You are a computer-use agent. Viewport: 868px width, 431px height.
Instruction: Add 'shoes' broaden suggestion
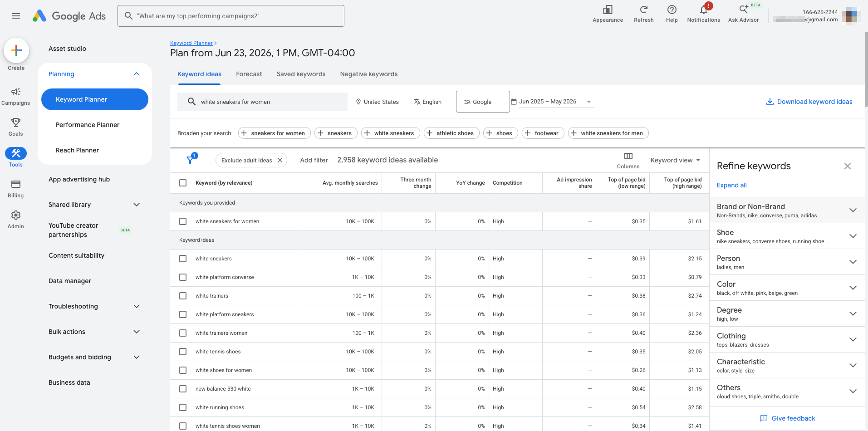(x=500, y=133)
